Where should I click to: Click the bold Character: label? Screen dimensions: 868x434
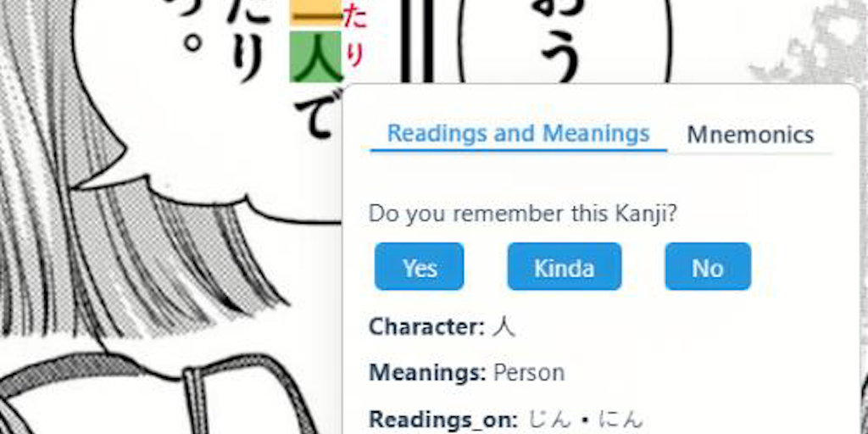[427, 327]
